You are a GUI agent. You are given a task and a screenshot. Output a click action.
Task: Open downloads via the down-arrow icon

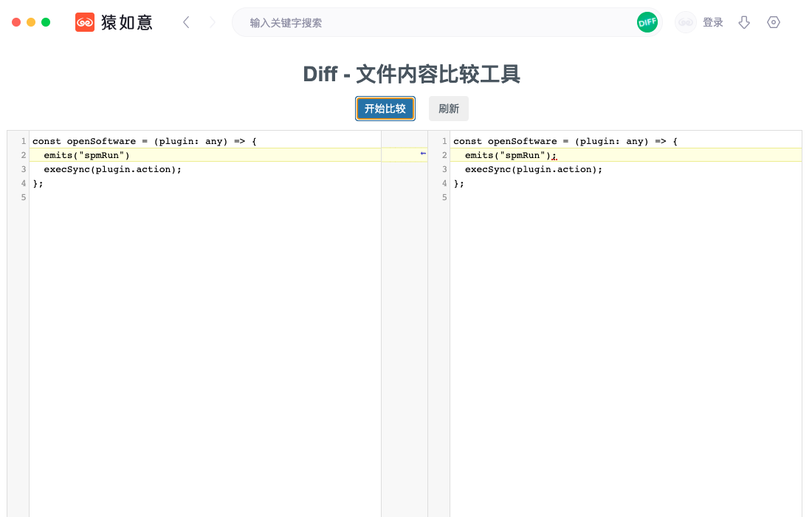(744, 22)
